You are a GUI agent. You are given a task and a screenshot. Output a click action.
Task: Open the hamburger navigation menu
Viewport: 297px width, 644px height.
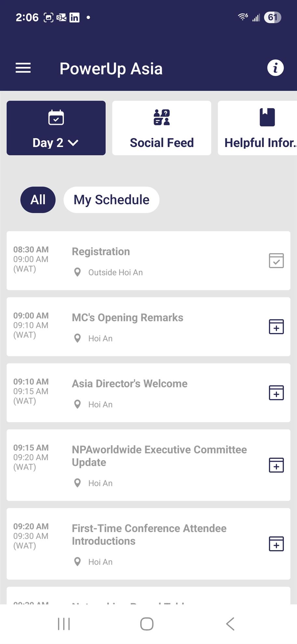click(23, 68)
